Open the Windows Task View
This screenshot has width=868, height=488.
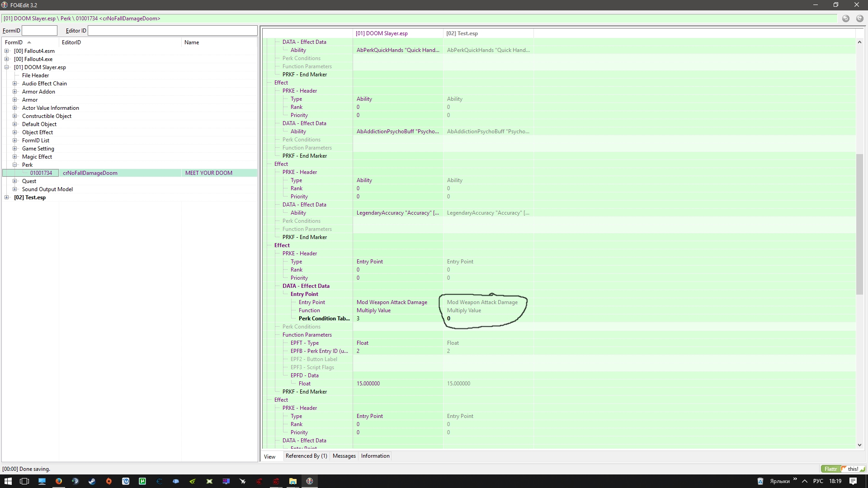pyautogui.click(x=24, y=481)
